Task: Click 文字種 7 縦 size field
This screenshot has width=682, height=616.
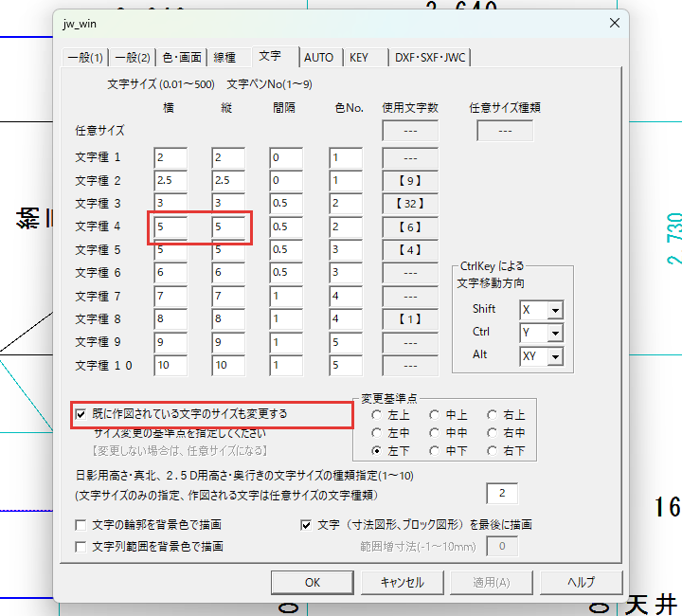Action: pyautogui.click(x=228, y=297)
